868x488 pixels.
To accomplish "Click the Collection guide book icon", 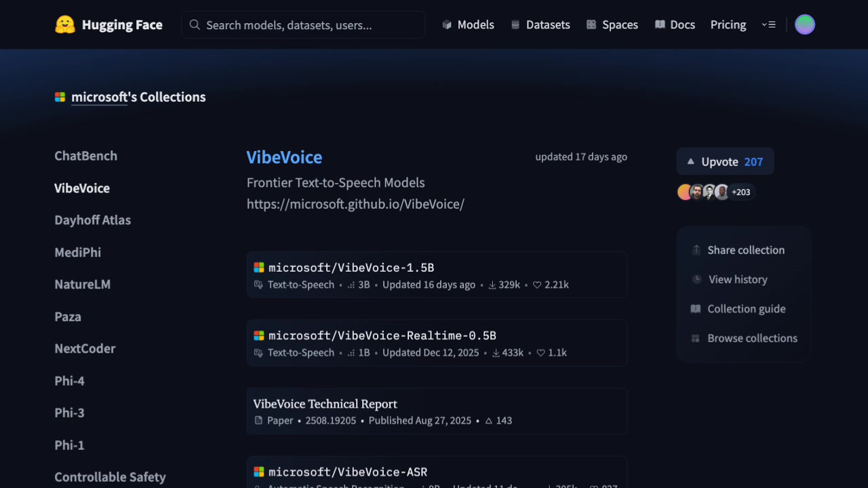I will pos(696,308).
